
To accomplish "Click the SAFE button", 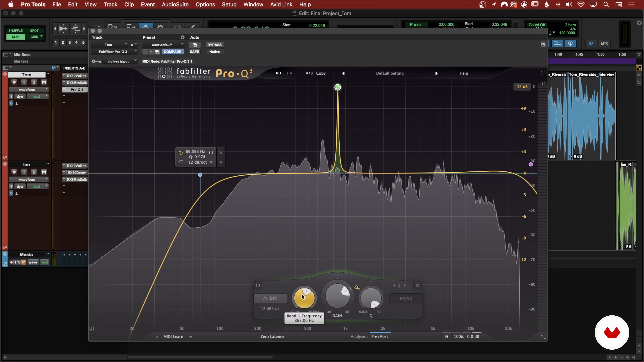I will (194, 52).
